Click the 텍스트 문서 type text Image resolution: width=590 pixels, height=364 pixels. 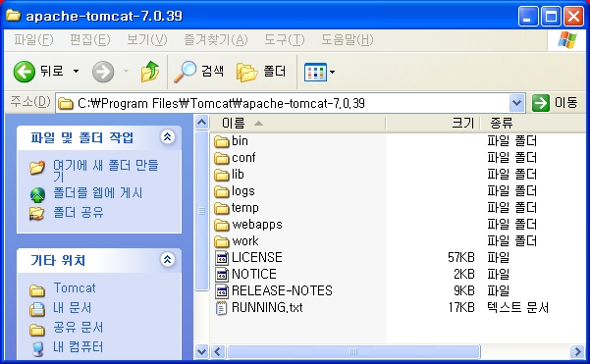(517, 308)
